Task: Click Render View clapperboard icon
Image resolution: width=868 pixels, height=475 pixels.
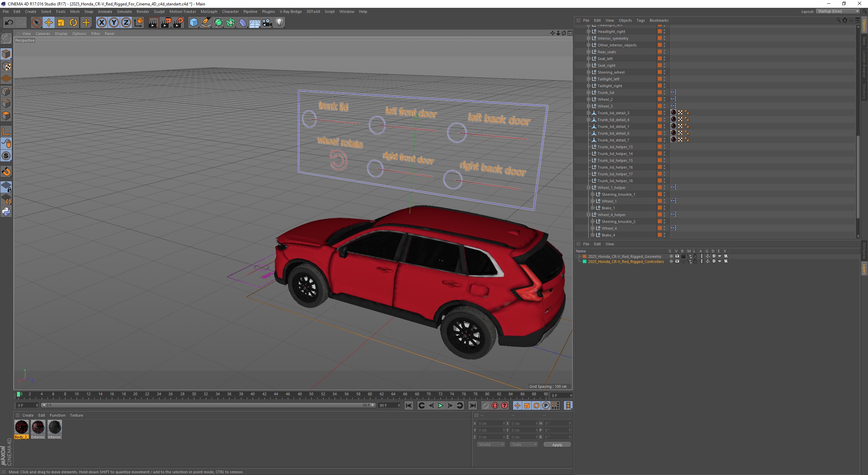Action: point(153,23)
